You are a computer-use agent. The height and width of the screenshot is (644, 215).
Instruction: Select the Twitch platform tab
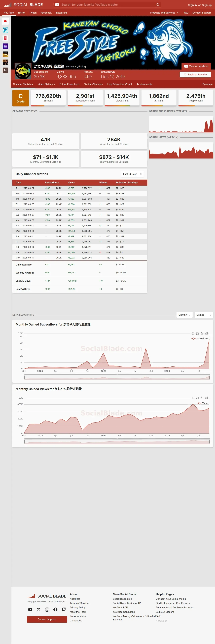[33, 13]
